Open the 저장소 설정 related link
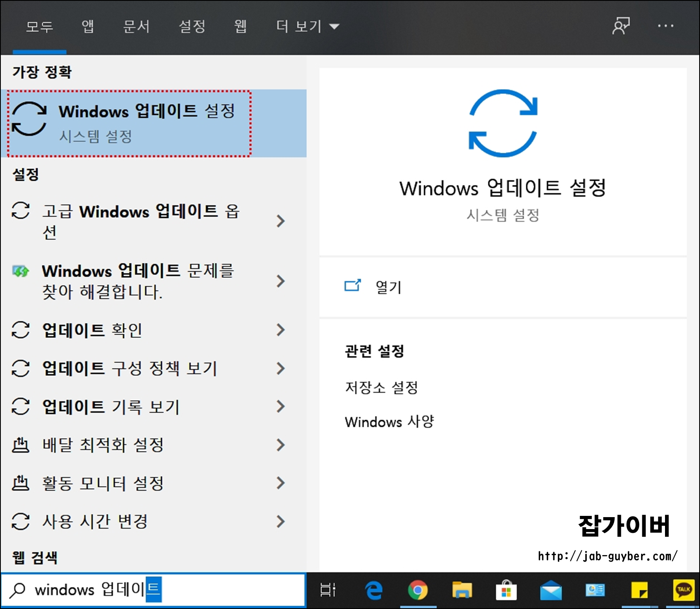700x609 pixels. 381,387
